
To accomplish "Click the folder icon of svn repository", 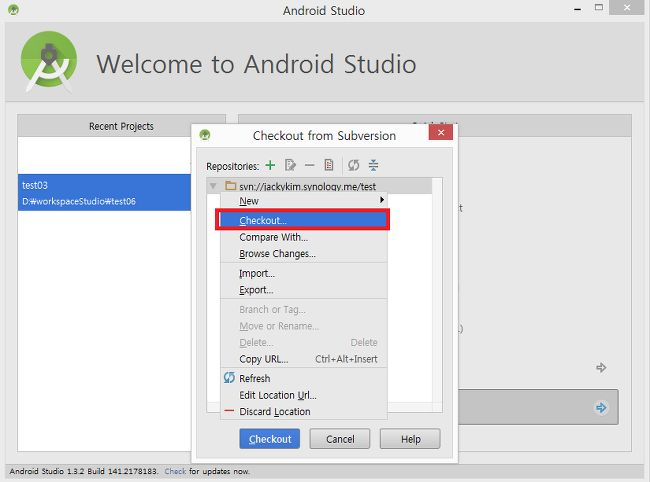I will [x=230, y=186].
